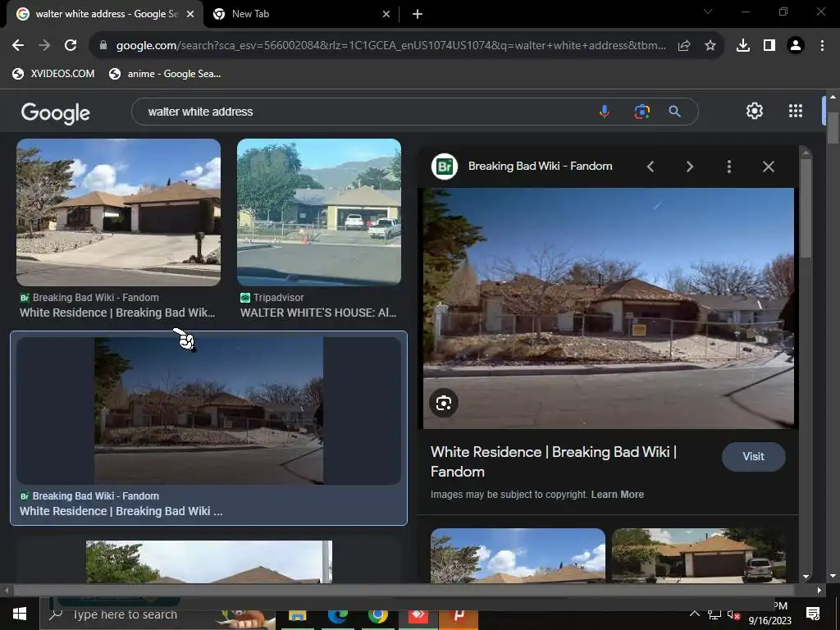This screenshot has width=840, height=630.
Task: Show hidden system tray icons
Action: (x=694, y=614)
